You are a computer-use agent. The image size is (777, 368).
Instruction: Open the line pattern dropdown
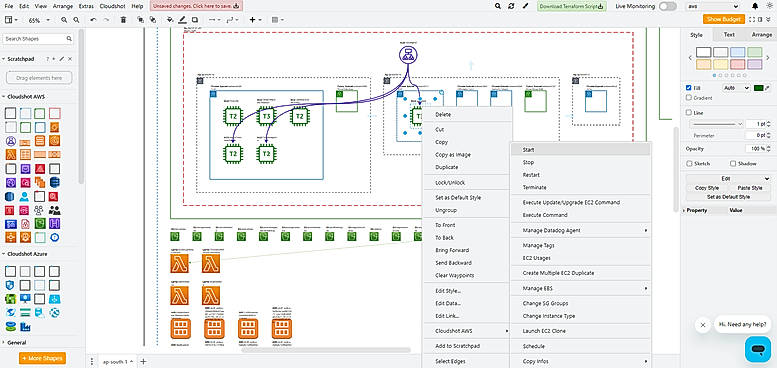pos(716,123)
